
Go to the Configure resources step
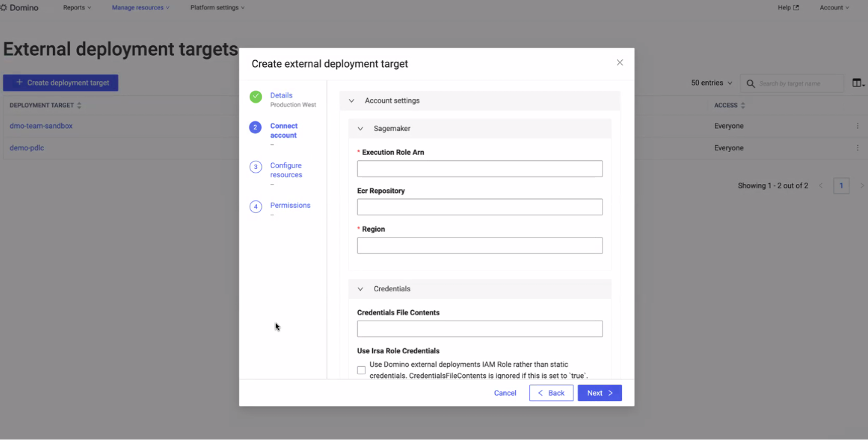coord(286,170)
